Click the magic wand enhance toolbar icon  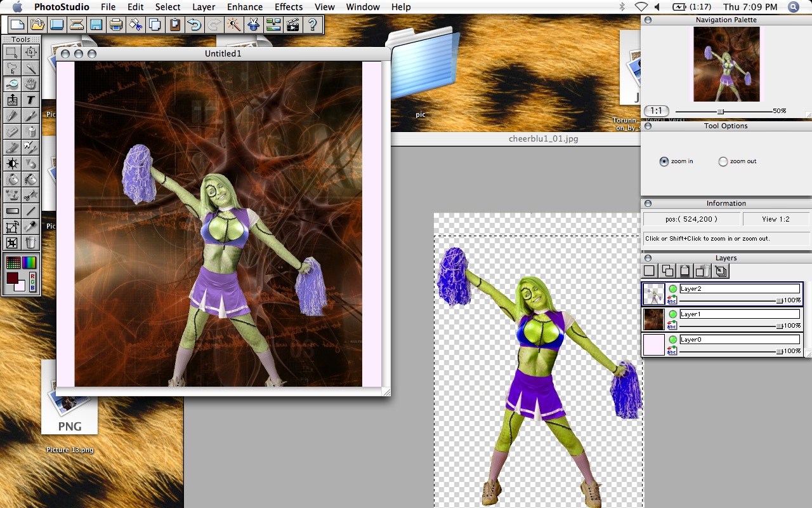coord(234,25)
